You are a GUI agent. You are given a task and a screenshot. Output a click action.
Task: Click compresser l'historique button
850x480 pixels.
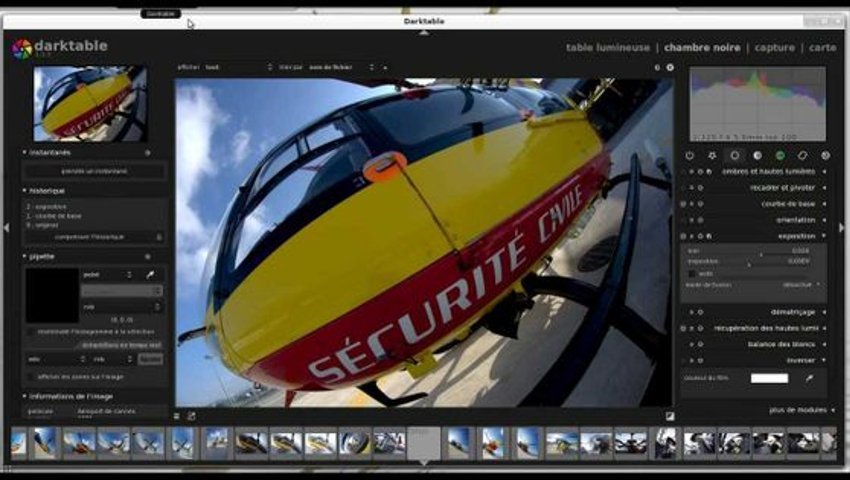94,237
